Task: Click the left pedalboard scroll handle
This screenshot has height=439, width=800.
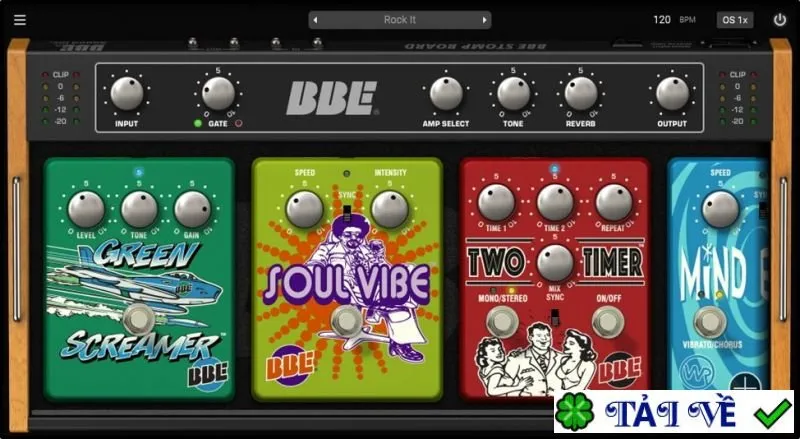Action: tap(17, 249)
